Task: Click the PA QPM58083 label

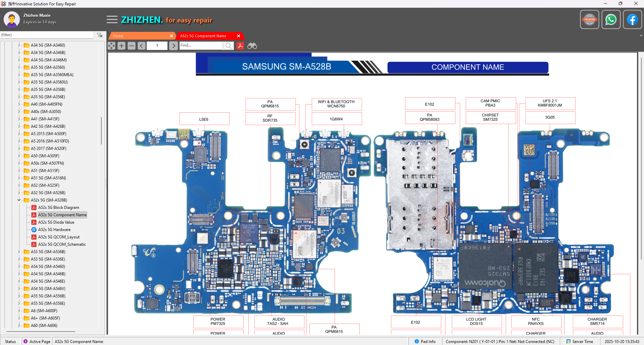Action: click(430, 117)
